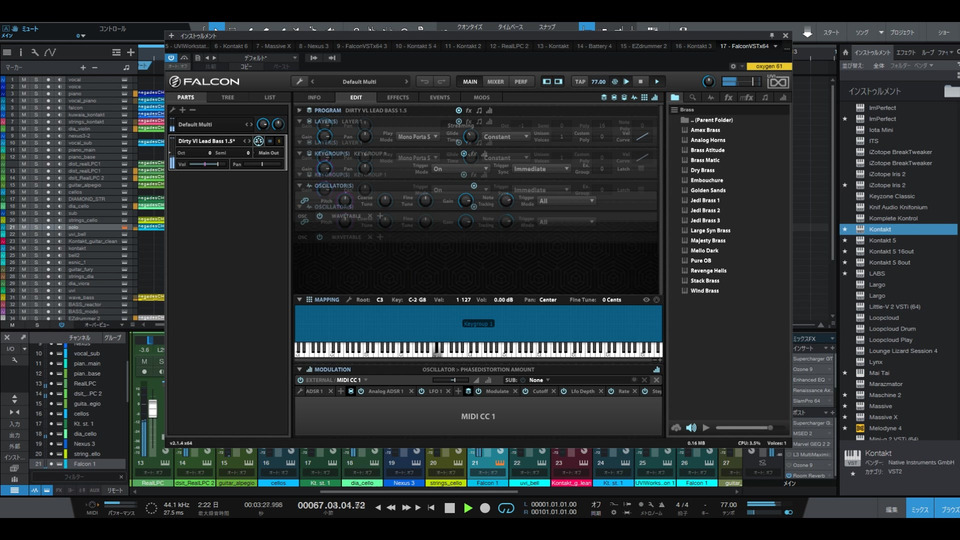Toggle LFO 1 power button
Viewport: 960px width, 540px height.
click(x=421, y=391)
